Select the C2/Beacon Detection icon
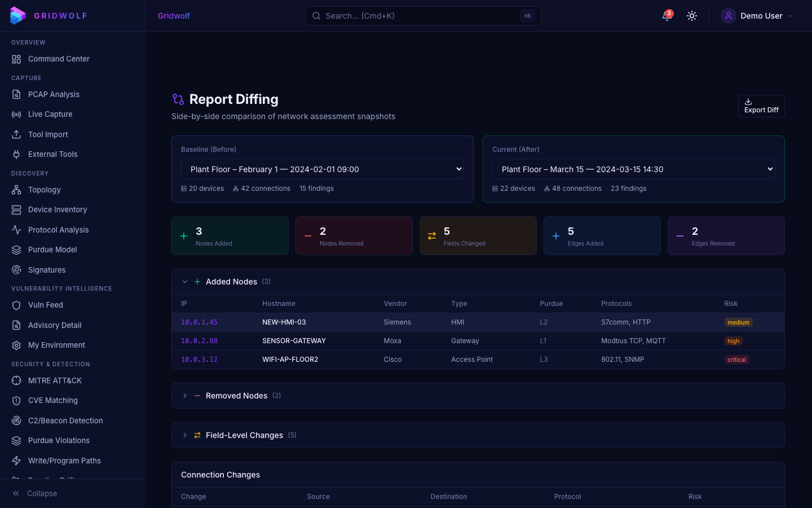The height and width of the screenshot is (508, 812). tap(16, 421)
